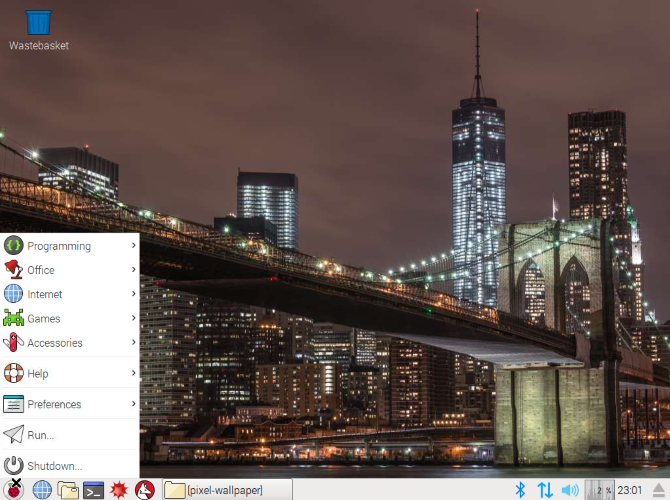
Task: Open the Help menu entry
Action: coord(40,373)
